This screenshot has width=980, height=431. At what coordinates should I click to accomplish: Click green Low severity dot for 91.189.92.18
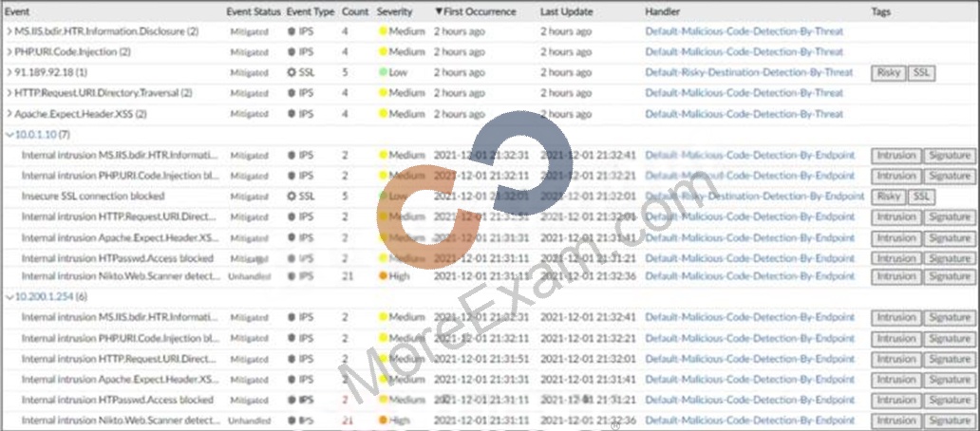(383, 72)
